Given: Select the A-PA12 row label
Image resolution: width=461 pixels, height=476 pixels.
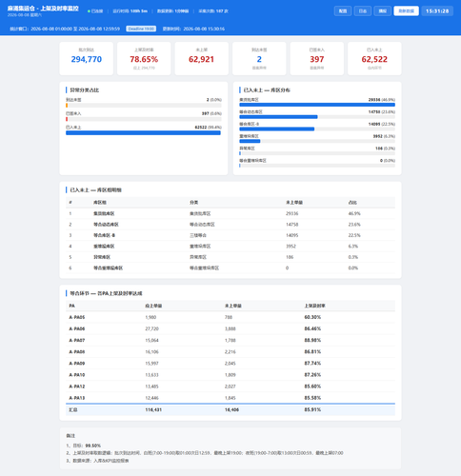Looking at the screenshot, I should (x=77, y=387).
